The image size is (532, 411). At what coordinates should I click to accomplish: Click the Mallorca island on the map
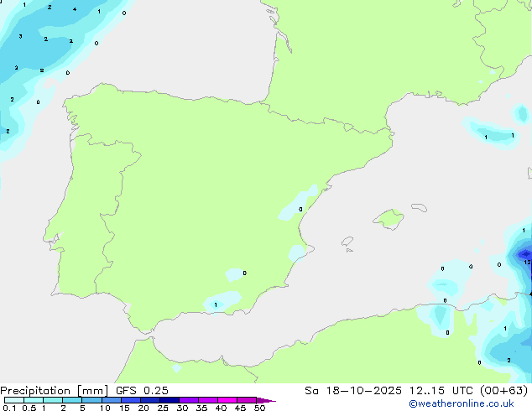click(389, 219)
